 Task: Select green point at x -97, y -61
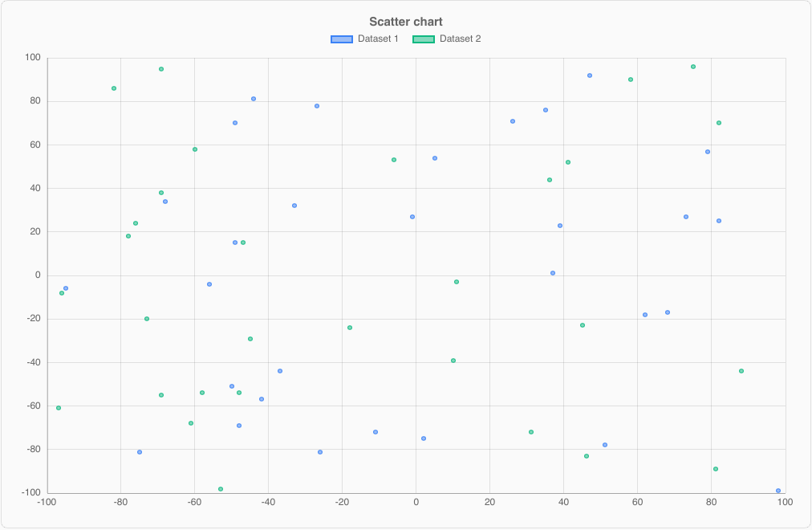click(59, 408)
